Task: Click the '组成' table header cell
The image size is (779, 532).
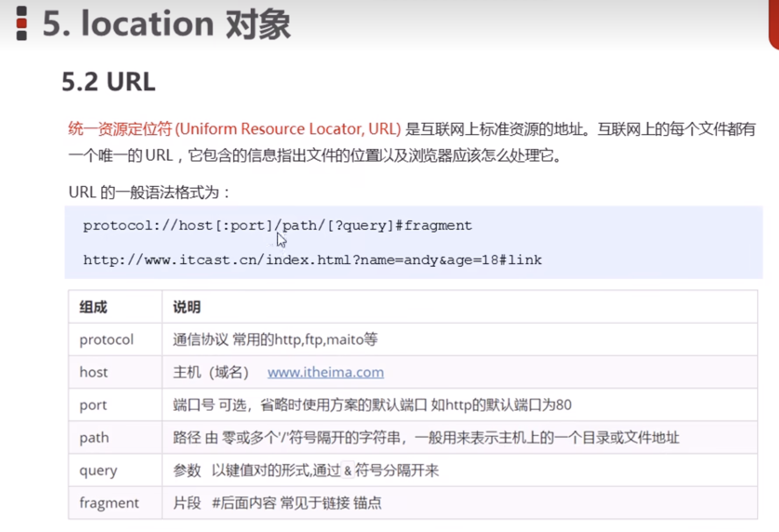Action: pos(93,307)
